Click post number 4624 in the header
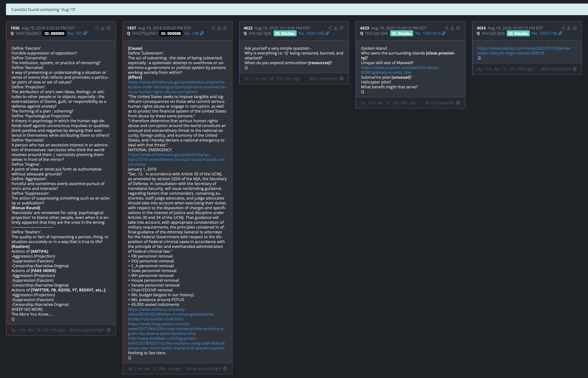This screenshot has height=378, width=588. click(481, 28)
